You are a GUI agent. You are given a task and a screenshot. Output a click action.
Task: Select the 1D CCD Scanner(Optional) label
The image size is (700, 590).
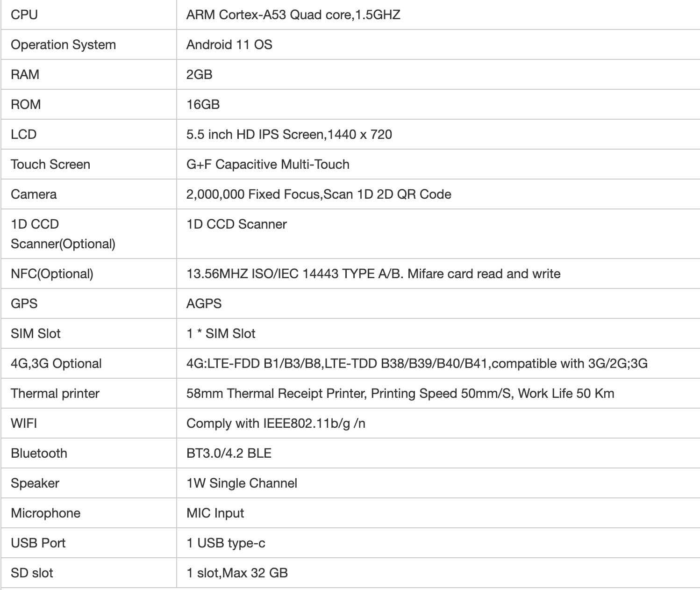point(63,234)
